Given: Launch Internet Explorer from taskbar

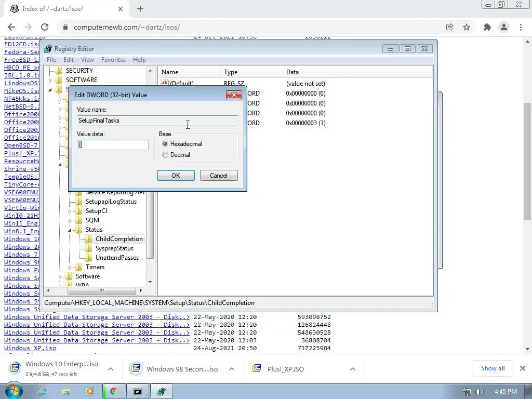Looking at the screenshot, I should [42, 392].
